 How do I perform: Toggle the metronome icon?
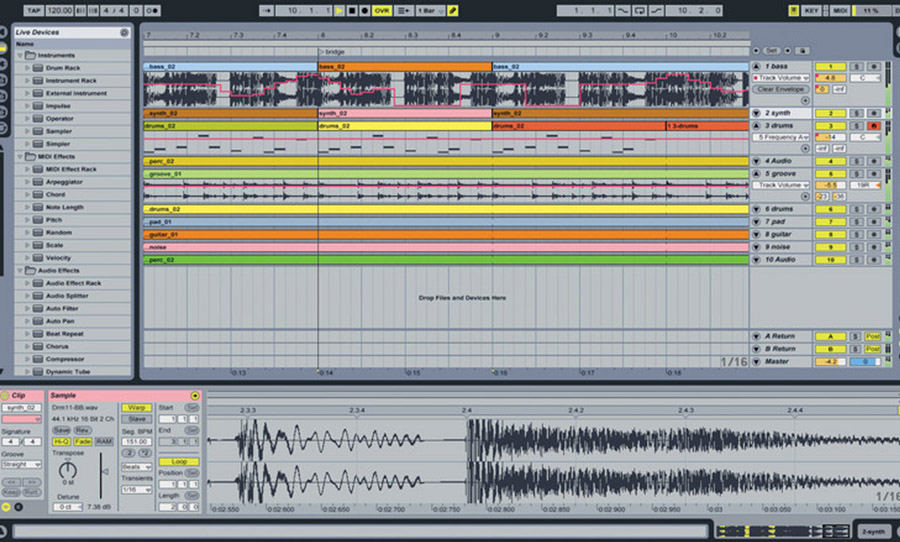click(x=153, y=10)
